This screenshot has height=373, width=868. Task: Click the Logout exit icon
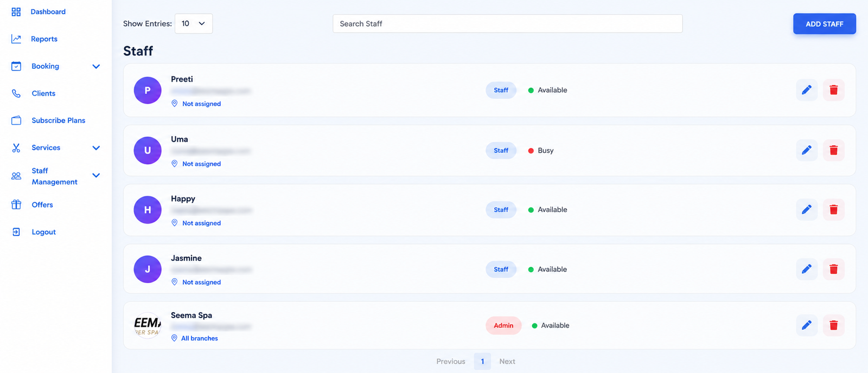pos(16,232)
